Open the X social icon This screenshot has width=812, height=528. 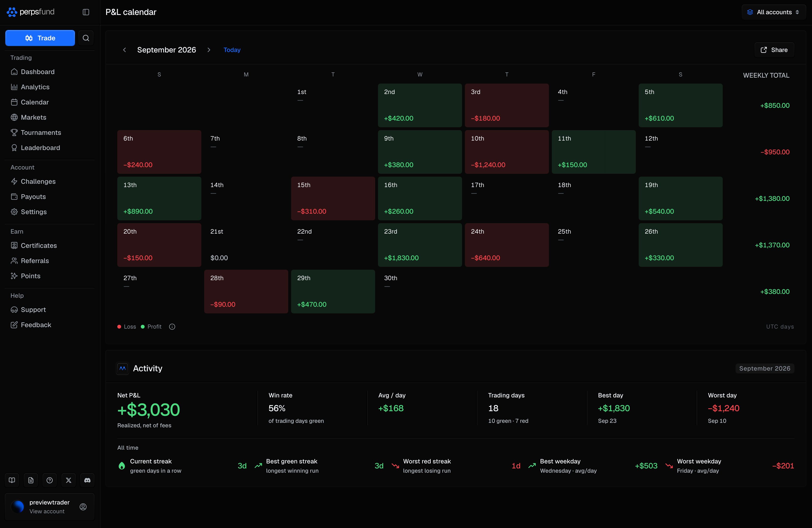point(69,480)
